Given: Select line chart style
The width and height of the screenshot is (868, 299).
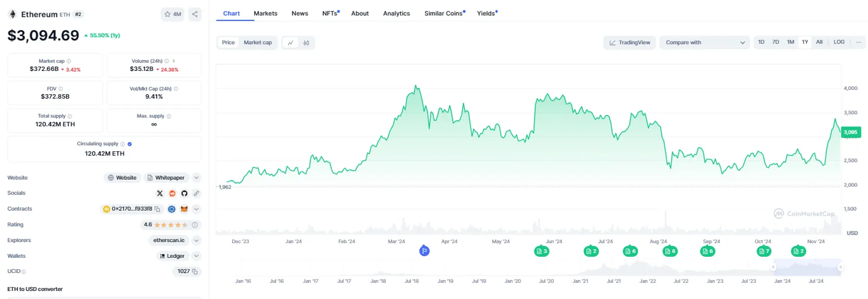Looking at the screenshot, I should 290,43.
